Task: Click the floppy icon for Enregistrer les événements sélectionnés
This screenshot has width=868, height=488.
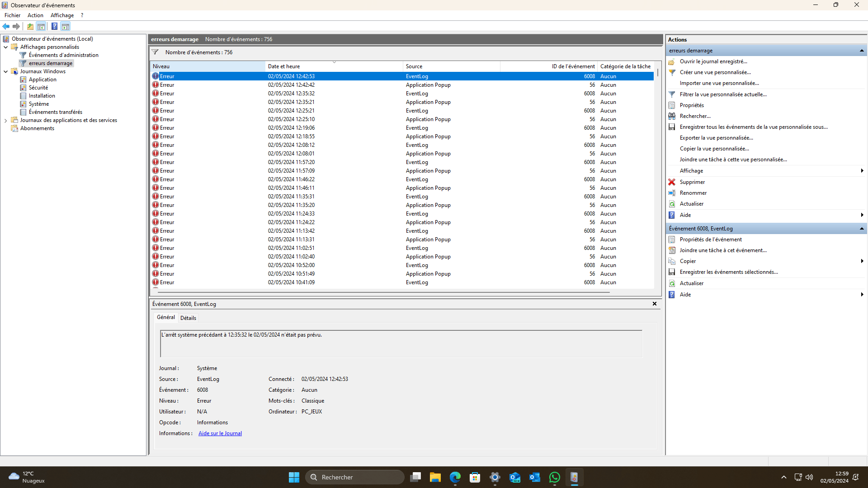Action: pos(672,272)
